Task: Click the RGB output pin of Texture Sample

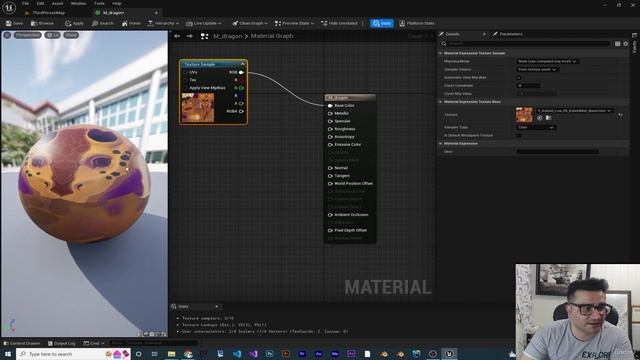Action: 241,72
